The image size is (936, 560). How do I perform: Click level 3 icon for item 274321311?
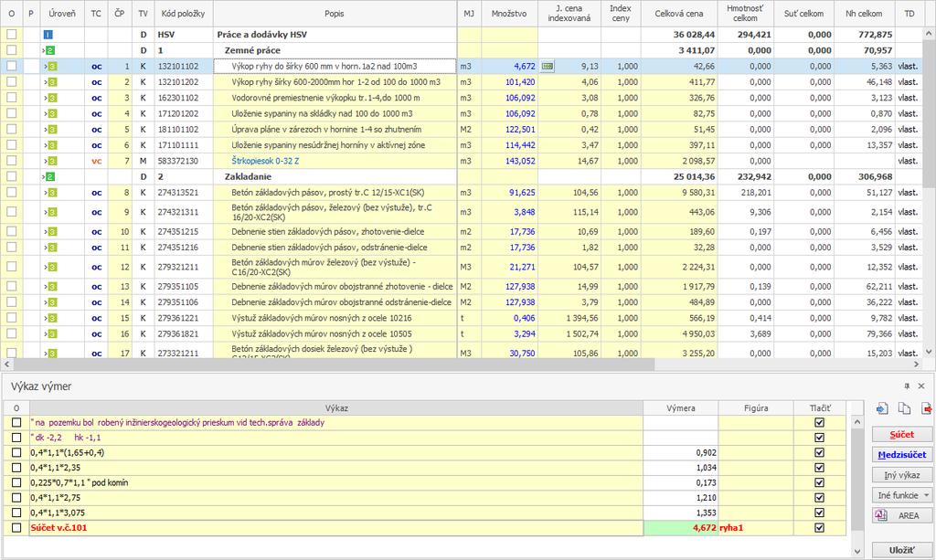pyautogui.click(x=52, y=212)
